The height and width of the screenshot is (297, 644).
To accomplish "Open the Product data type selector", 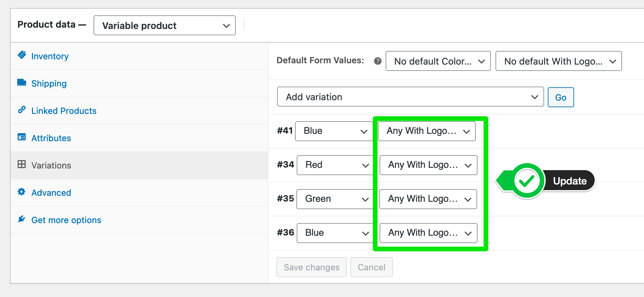I will [x=164, y=25].
